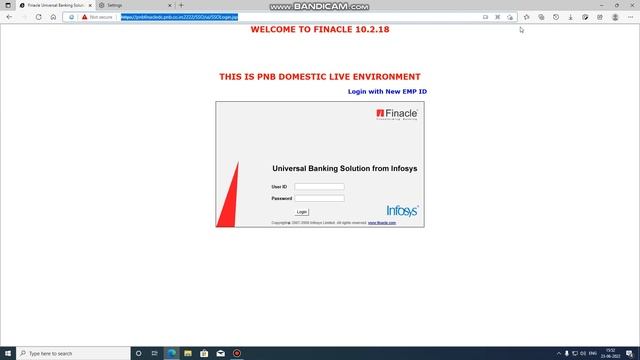Open the tab actions menu icon
The height and width of the screenshot is (360, 640).
(x=8, y=5)
